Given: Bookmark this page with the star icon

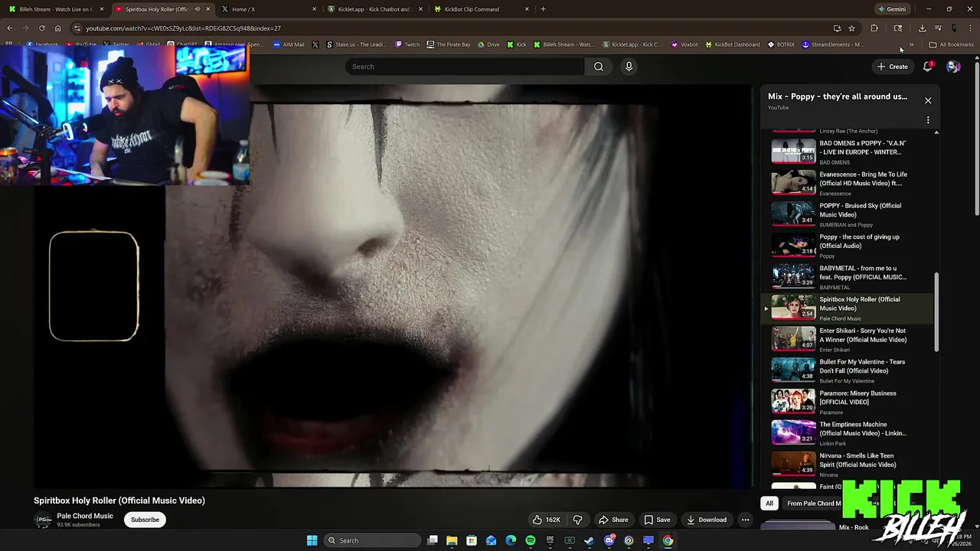Looking at the screenshot, I should 851,28.
